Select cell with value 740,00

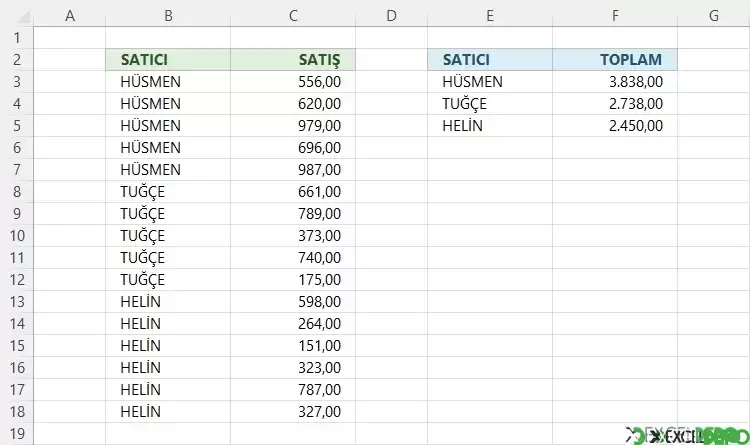(293, 258)
